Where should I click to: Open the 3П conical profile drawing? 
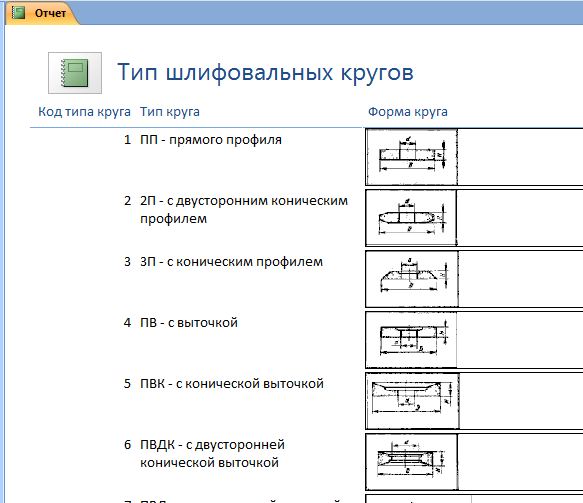[x=412, y=279]
